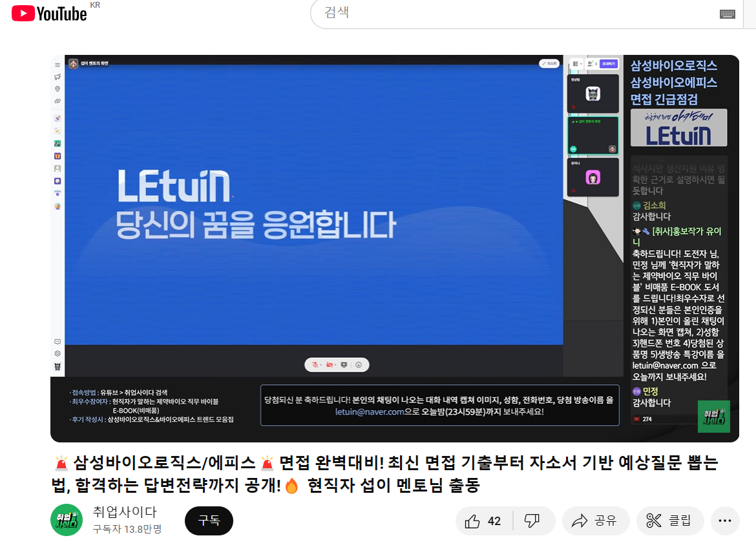Viewport: 756px width, 538px height.
Task: Toggle screen sharing in meeting toolbar
Action: tap(344, 365)
